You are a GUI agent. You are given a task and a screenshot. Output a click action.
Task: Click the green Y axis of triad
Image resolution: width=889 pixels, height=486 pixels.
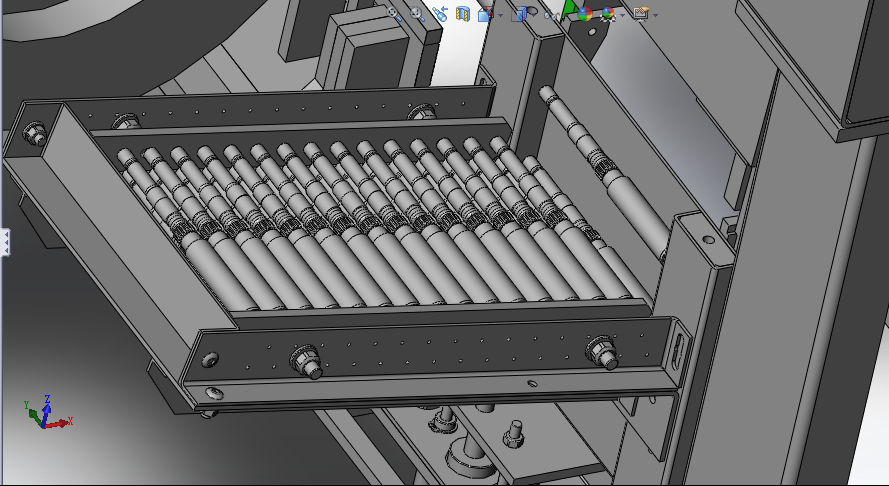coord(33,414)
